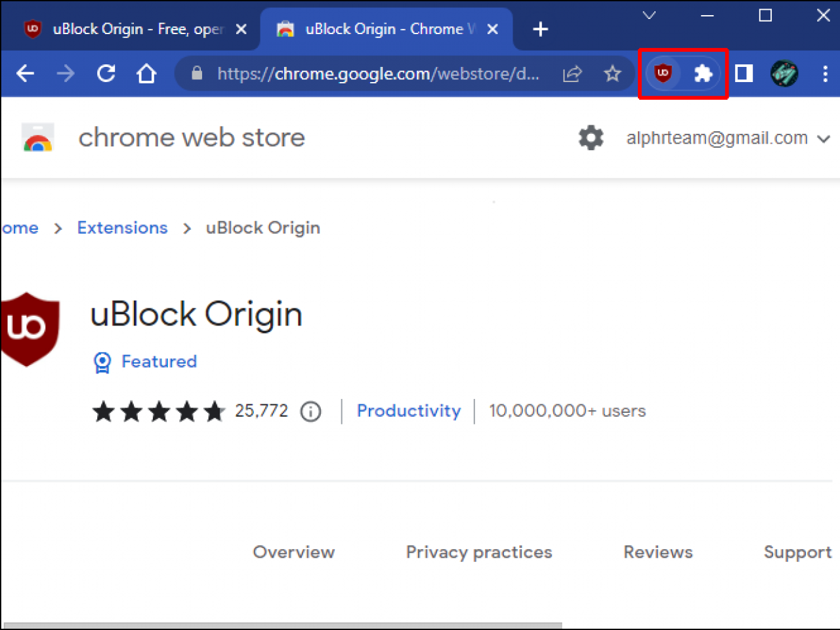
Task: Open the browser profile avatar
Action: click(784, 73)
